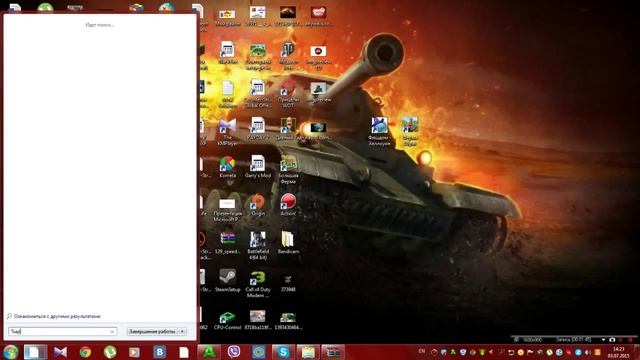Open the Windows Start orb
Image resolution: width=640 pixels, height=360 pixels.
coord(11,352)
